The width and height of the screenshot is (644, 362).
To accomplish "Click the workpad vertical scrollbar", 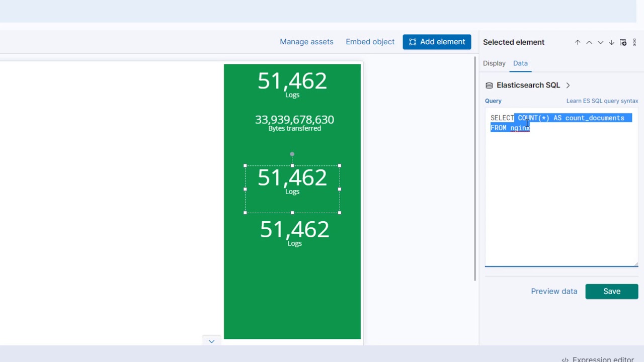I will (475, 168).
